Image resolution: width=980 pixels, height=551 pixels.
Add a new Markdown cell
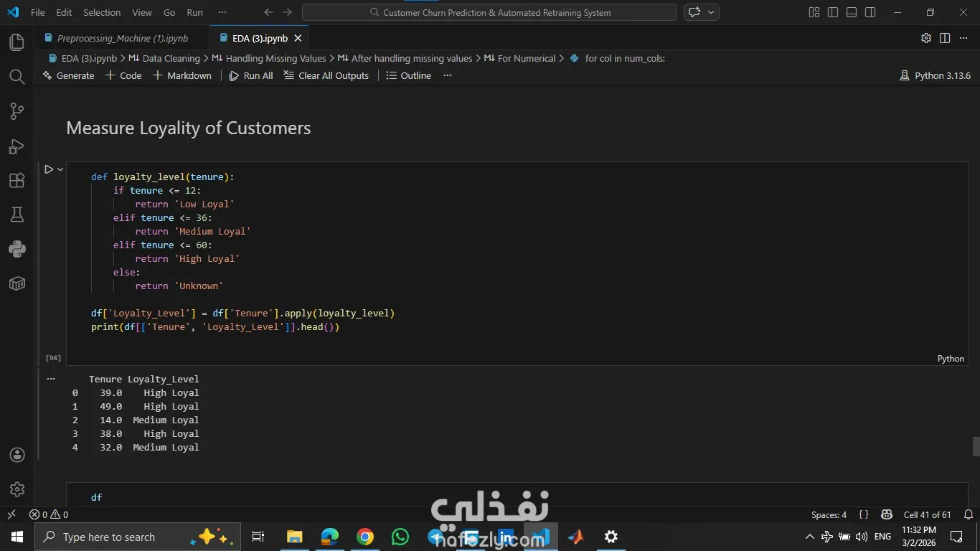pos(182,75)
